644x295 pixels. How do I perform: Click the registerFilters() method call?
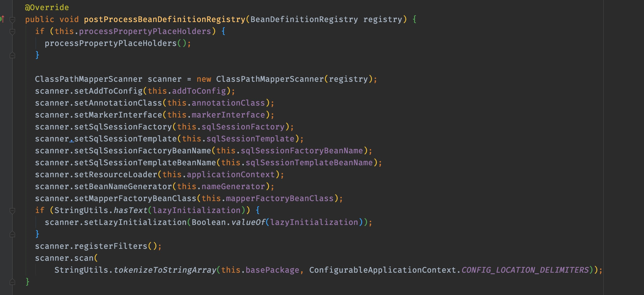[x=116, y=246]
